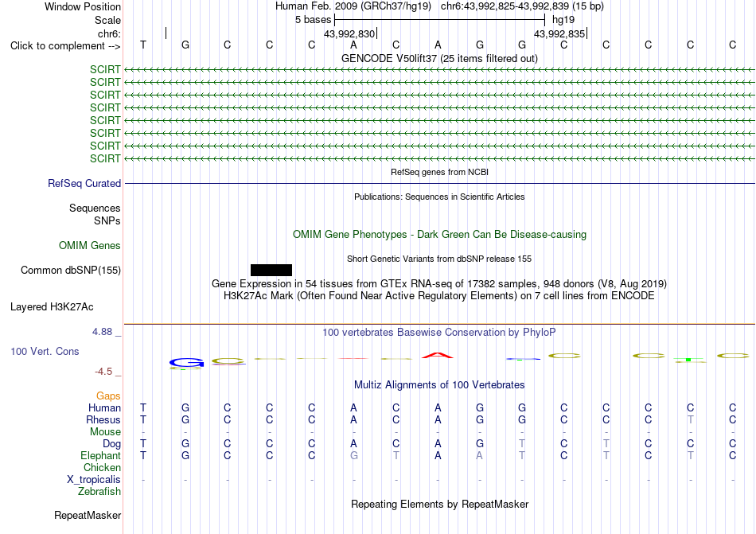
Task: Click the black Common dbSNP variant block
Action: pyautogui.click(x=271, y=270)
